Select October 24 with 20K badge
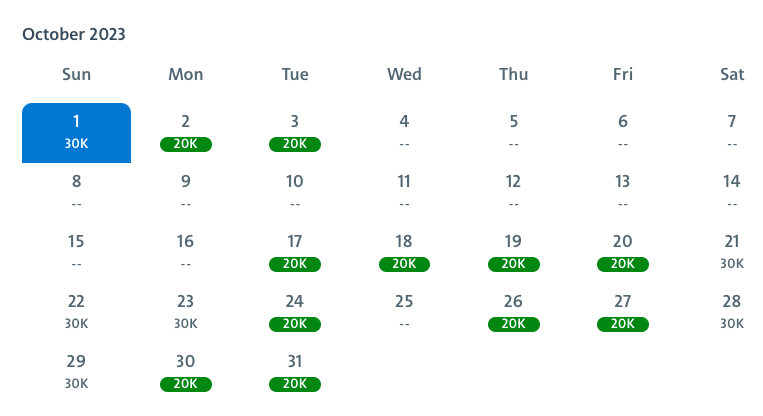Viewport: 763px width, 416px height. click(295, 312)
